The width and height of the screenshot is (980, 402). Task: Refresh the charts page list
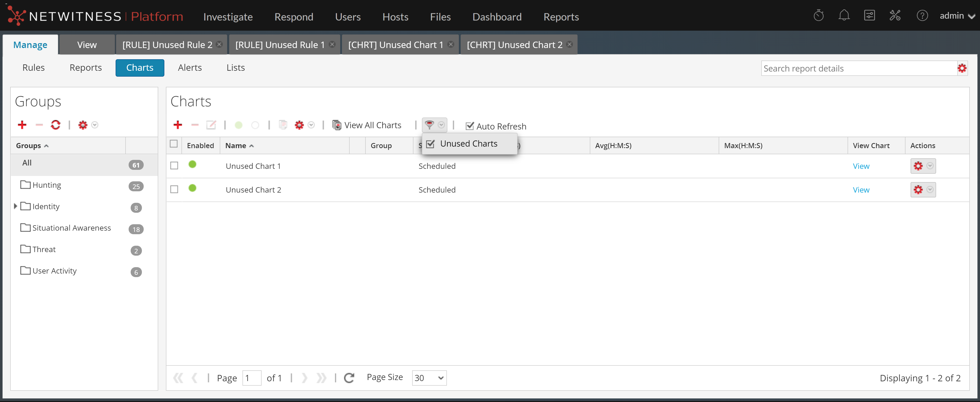349,378
